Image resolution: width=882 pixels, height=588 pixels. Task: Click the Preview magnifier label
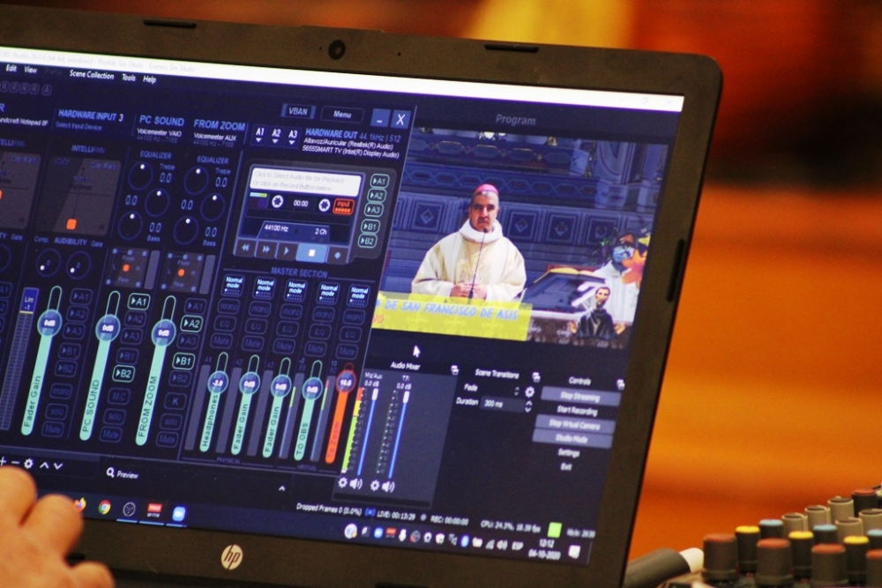[122, 474]
